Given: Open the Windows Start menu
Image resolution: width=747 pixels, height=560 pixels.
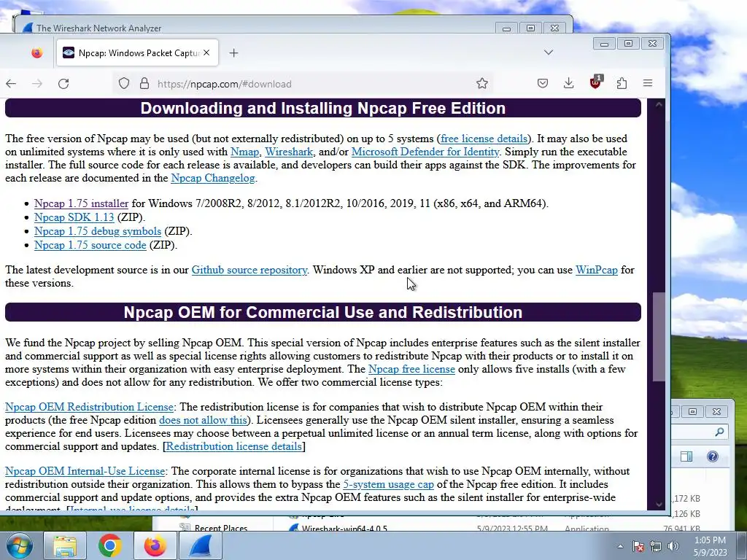Looking at the screenshot, I should (20, 545).
